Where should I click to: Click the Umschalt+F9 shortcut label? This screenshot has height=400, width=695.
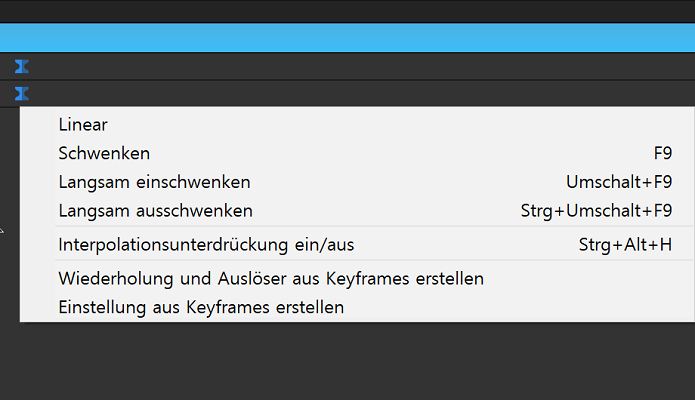[x=619, y=182]
